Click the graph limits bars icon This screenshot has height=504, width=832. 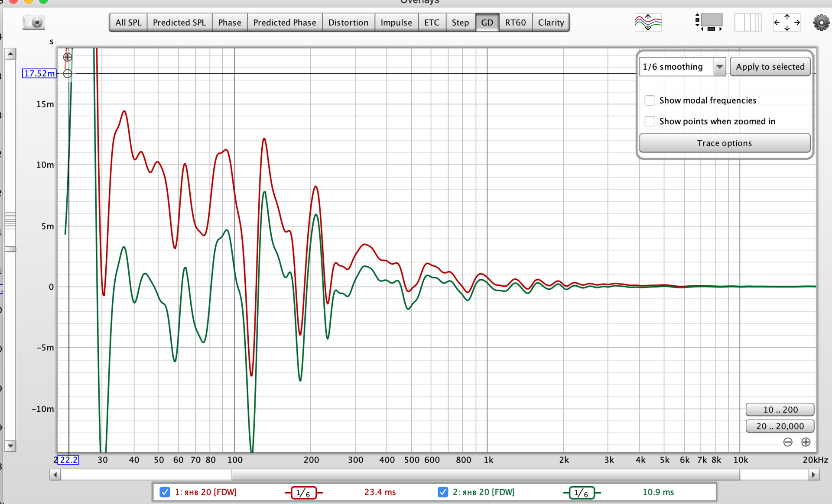[748, 22]
